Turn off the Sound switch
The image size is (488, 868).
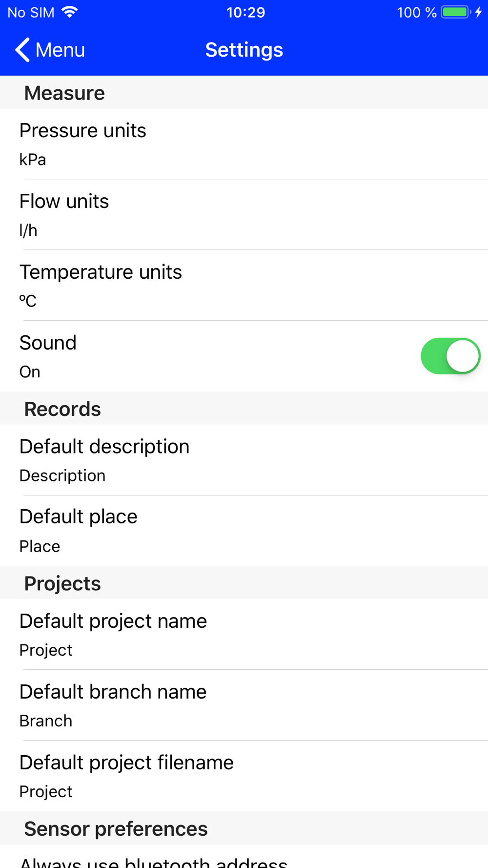point(450,356)
